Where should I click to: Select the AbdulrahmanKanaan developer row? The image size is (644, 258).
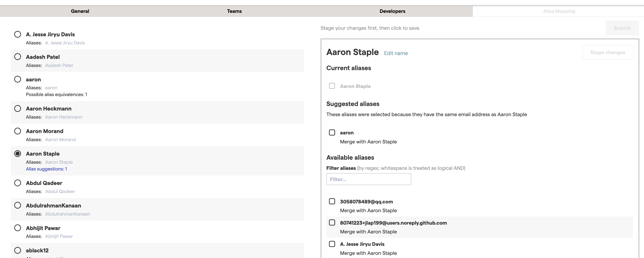(x=18, y=205)
